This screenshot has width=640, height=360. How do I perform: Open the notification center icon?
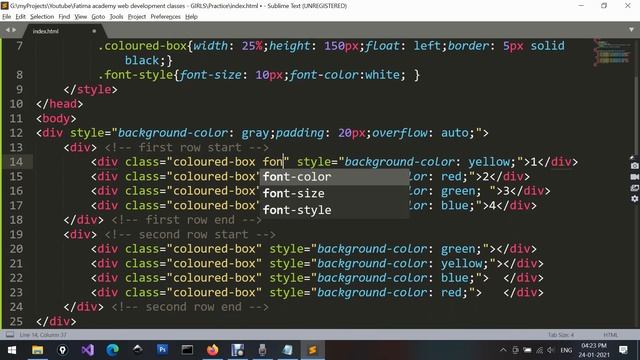pyautogui.click(x=623, y=350)
